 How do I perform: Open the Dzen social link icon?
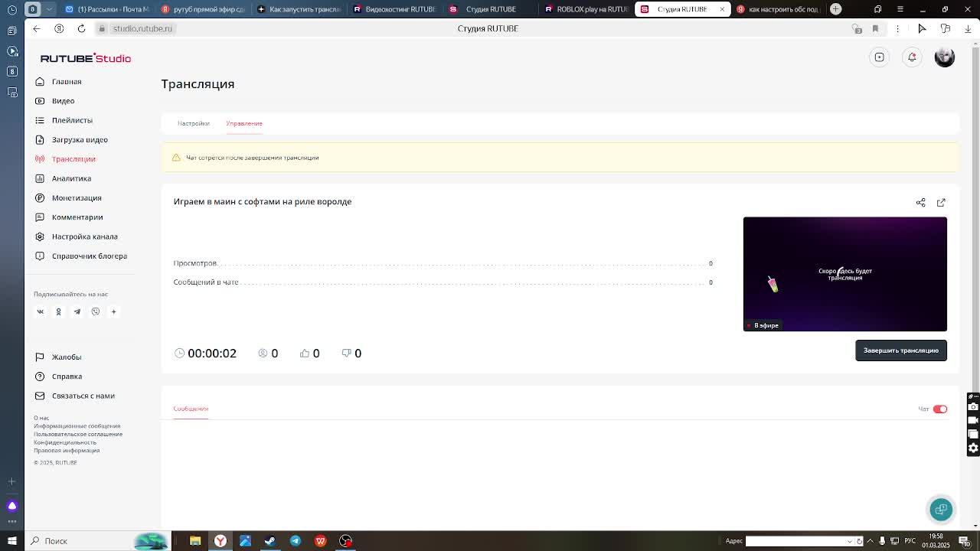pos(114,311)
